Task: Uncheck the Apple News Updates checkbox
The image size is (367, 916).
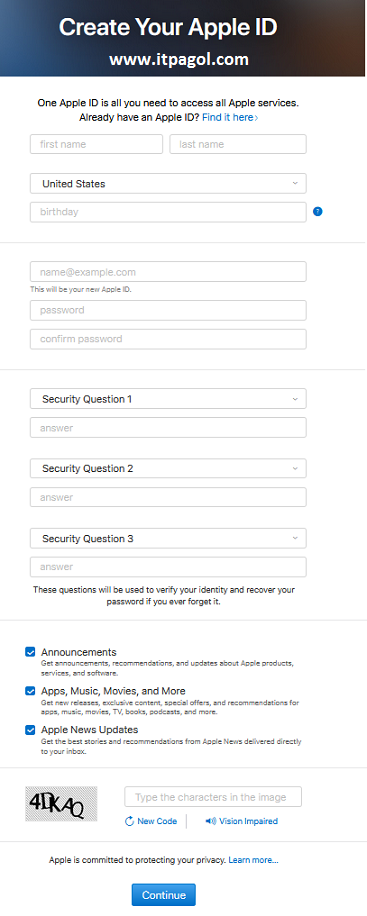Action: click(30, 730)
